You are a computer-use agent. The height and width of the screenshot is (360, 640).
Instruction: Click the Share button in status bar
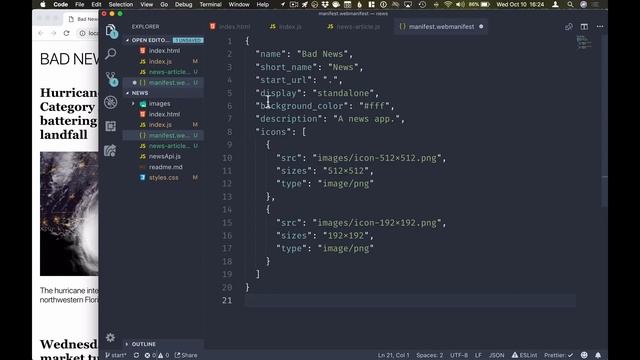(x=186, y=355)
